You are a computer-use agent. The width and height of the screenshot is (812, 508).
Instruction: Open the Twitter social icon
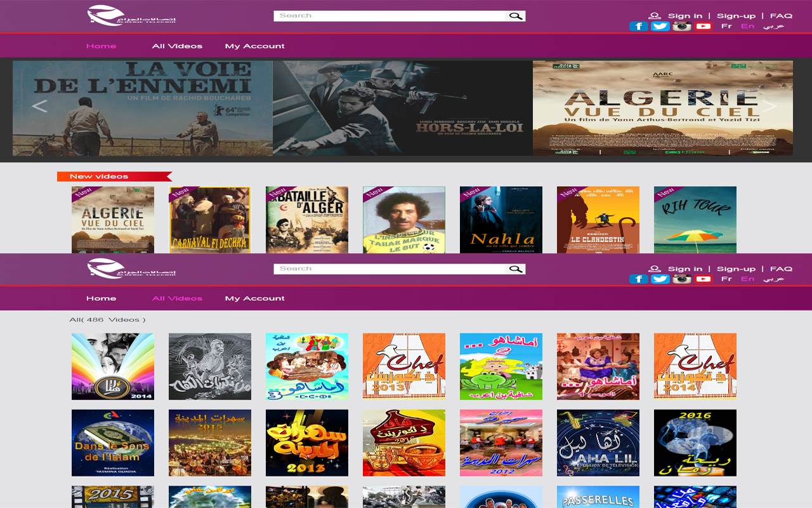pyautogui.click(x=660, y=26)
